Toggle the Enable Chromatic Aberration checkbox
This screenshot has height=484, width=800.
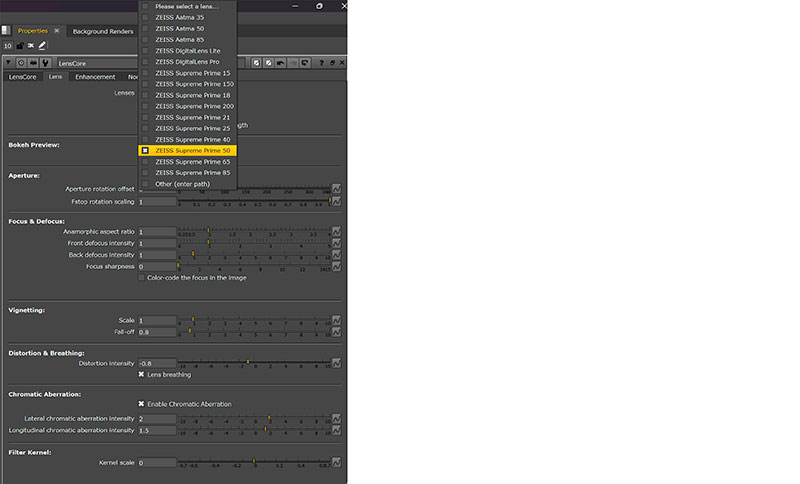(141, 404)
